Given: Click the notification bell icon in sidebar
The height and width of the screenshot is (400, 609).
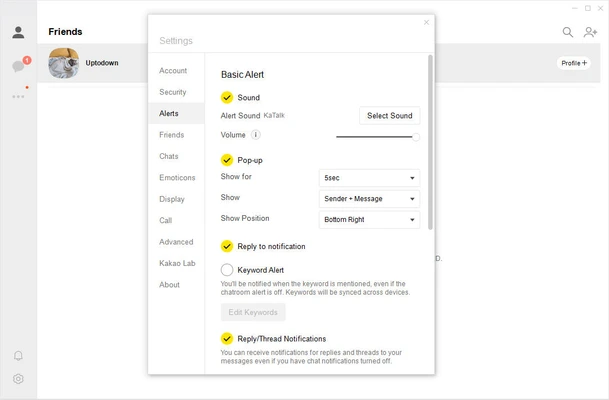Looking at the screenshot, I should [x=18, y=356].
